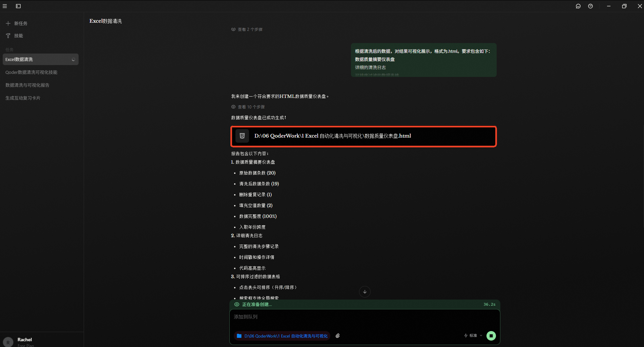The height and width of the screenshot is (347, 644).
Task: Click the plus icon beside 新任务
Action: click(8, 23)
